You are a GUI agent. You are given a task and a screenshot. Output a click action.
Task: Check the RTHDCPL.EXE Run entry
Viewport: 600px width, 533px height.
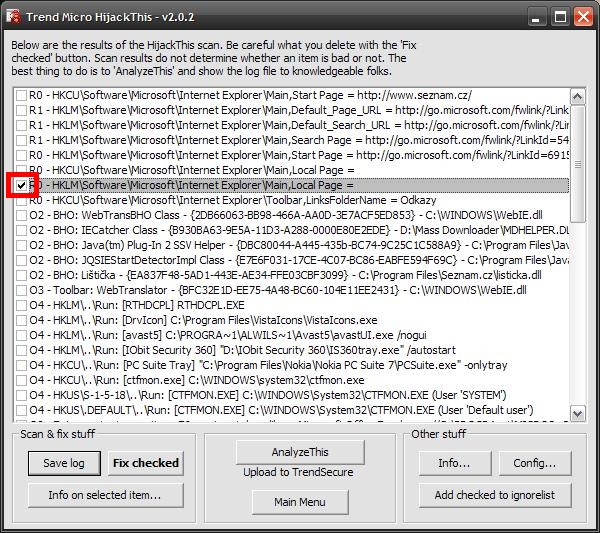pos(21,305)
